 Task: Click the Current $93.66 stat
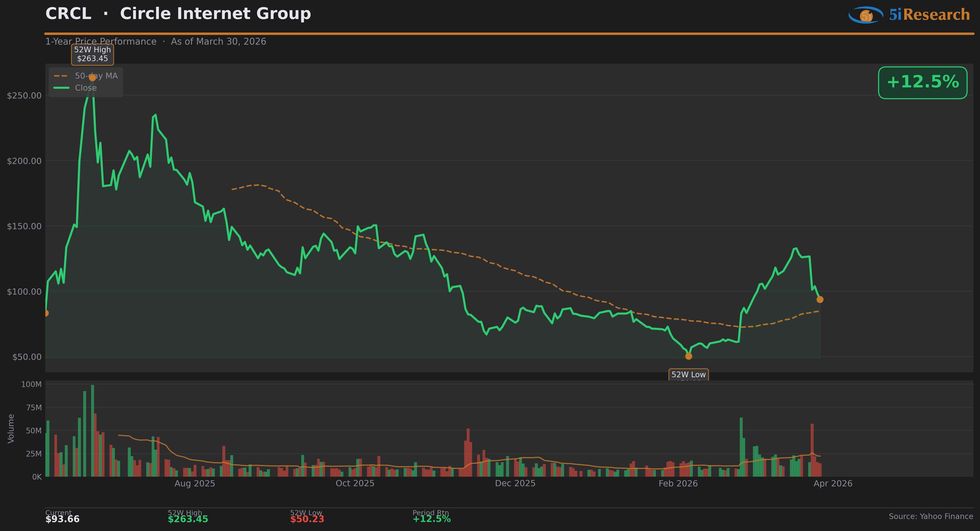coord(62,519)
